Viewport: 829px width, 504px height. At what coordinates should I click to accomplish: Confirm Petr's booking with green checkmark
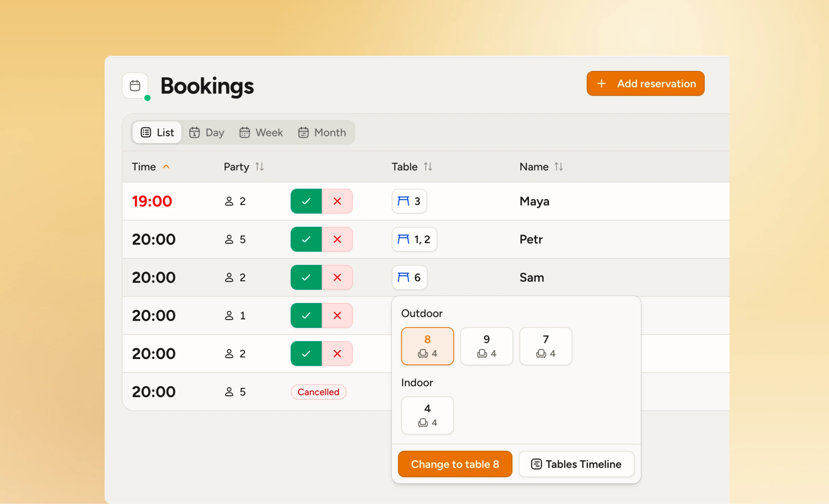tap(306, 239)
